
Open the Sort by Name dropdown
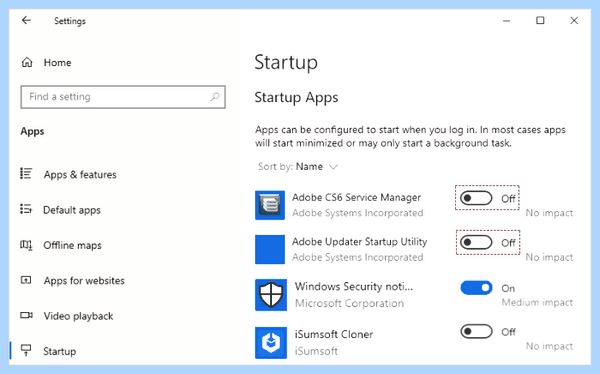pyautogui.click(x=298, y=167)
